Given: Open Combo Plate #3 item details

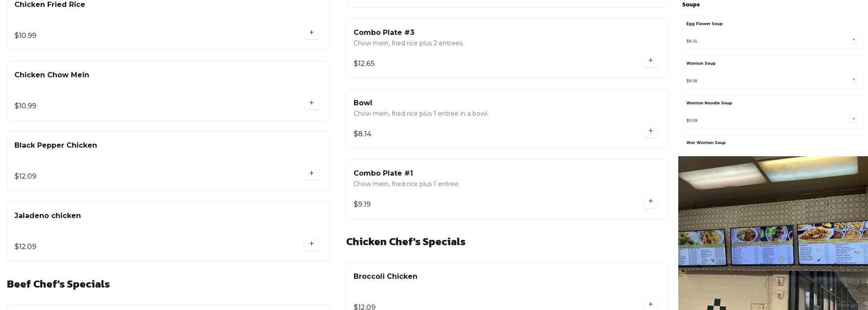Looking at the screenshot, I should pyautogui.click(x=384, y=33).
